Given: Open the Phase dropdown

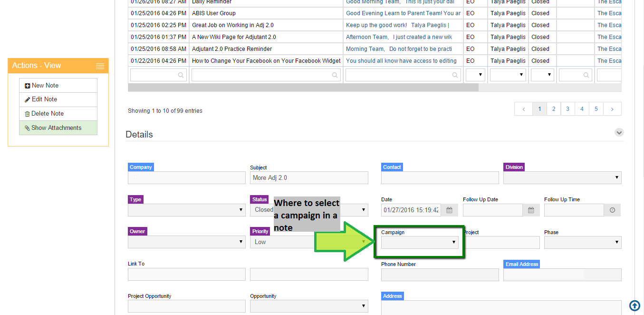Looking at the screenshot, I should [582, 242].
